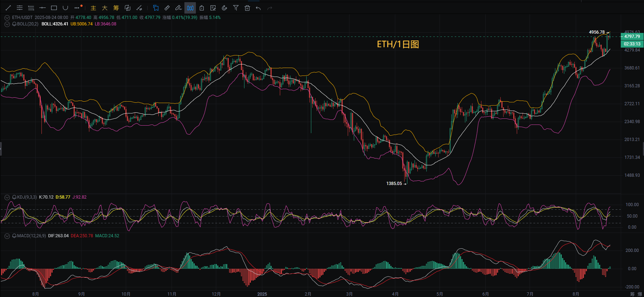The image size is (644, 297).
Task: Collapse the ETH/USDT info row chevron
Action: click(7, 18)
